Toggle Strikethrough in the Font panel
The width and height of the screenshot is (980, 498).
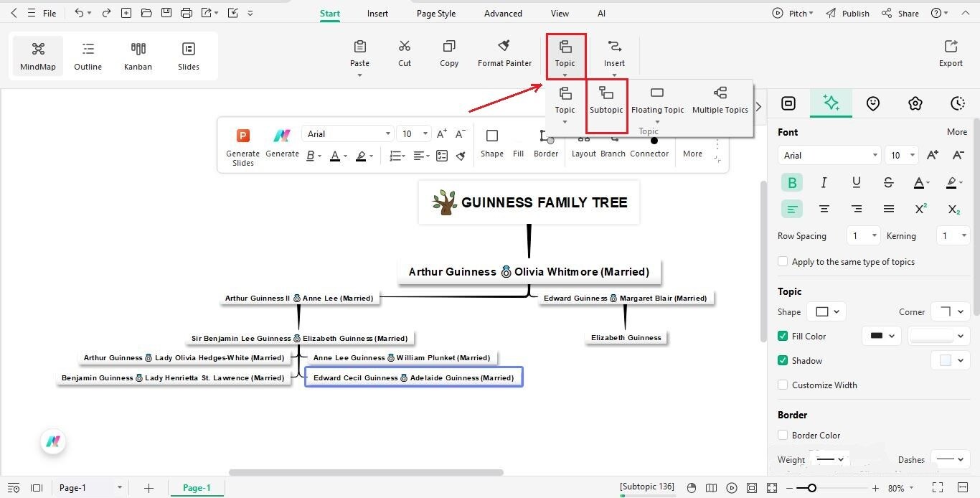pyautogui.click(x=889, y=182)
